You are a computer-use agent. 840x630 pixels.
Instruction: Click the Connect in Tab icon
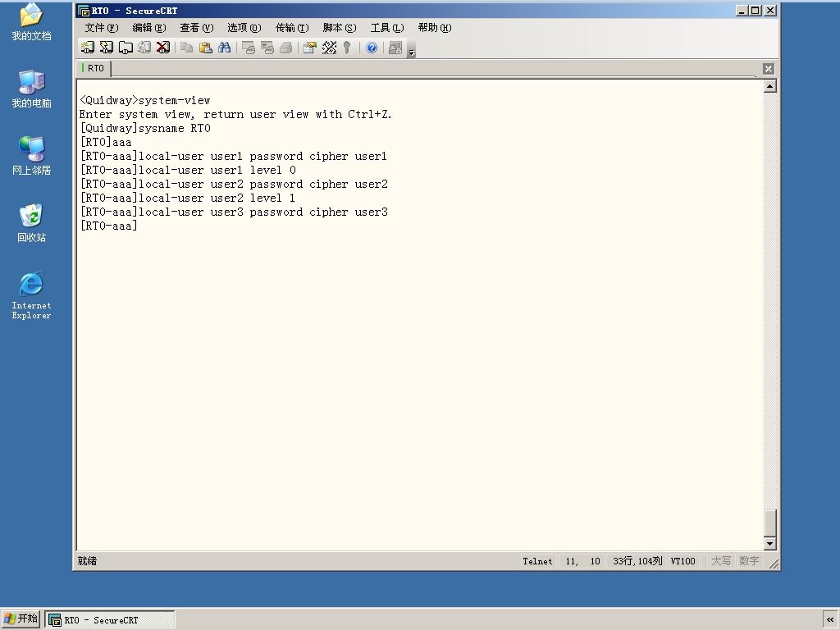click(126, 48)
